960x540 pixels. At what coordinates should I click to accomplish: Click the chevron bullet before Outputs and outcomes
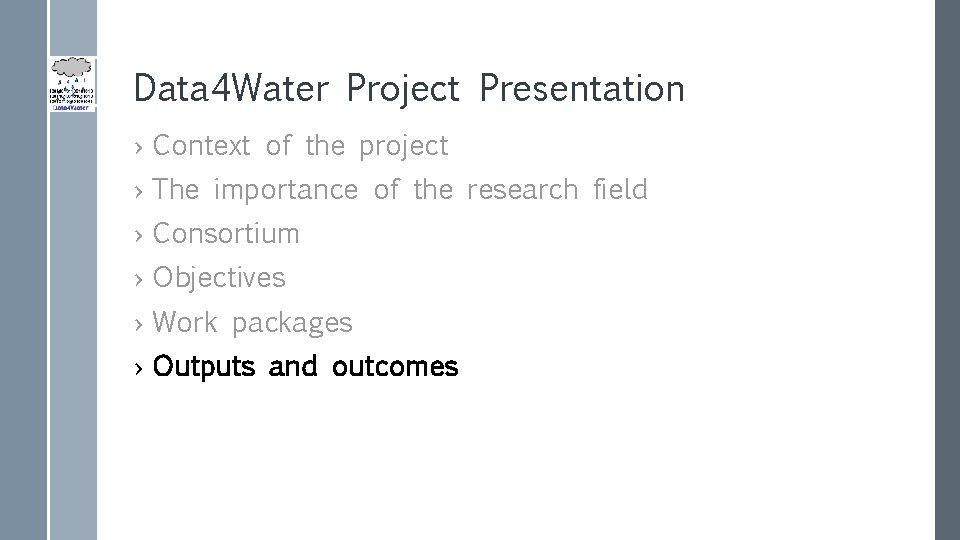pos(138,368)
